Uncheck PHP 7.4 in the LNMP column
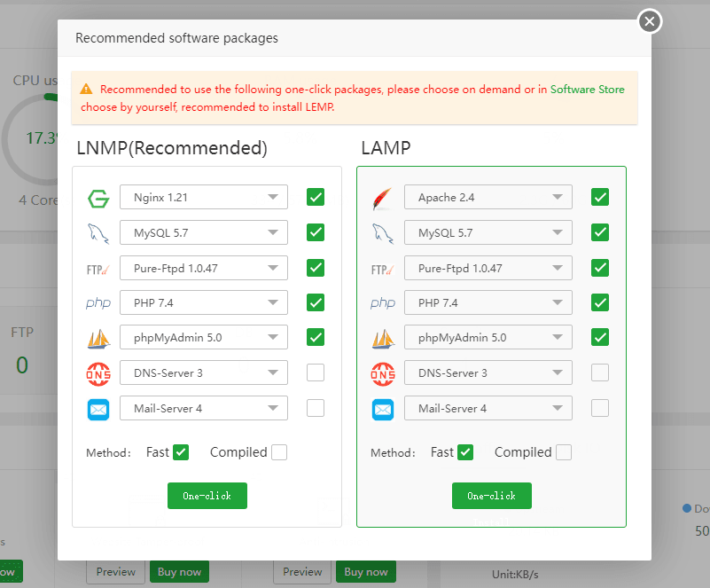The width and height of the screenshot is (710, 588). 316,302
